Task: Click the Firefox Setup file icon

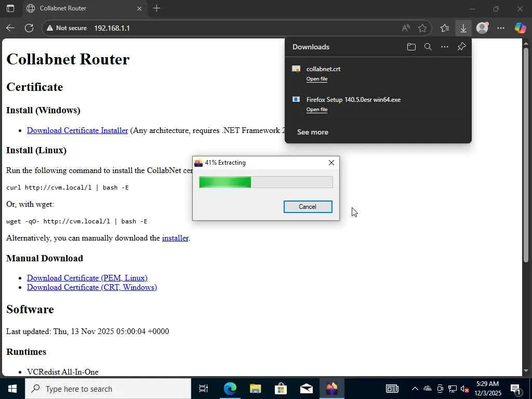Action: tap(296, 99)
